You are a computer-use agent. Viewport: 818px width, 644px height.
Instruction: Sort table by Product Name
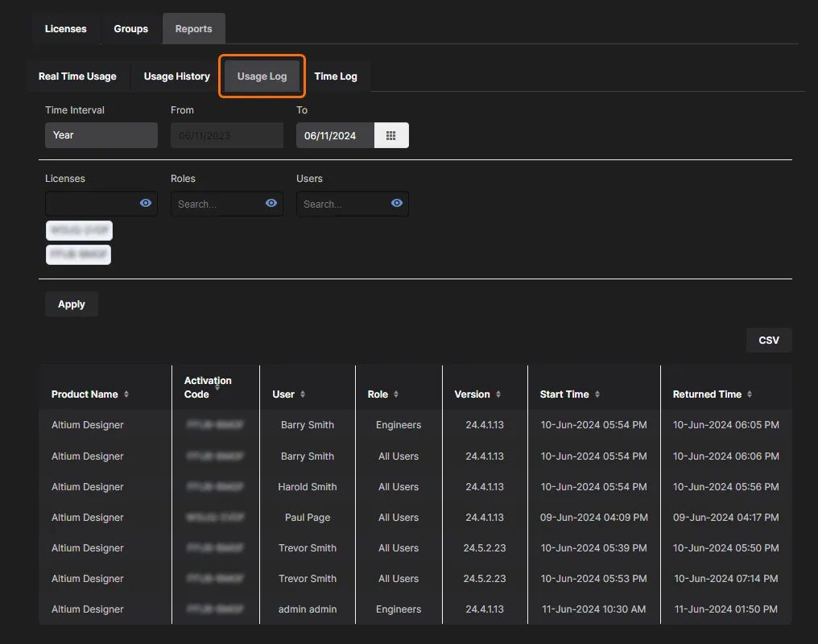(x=126, y=394)
